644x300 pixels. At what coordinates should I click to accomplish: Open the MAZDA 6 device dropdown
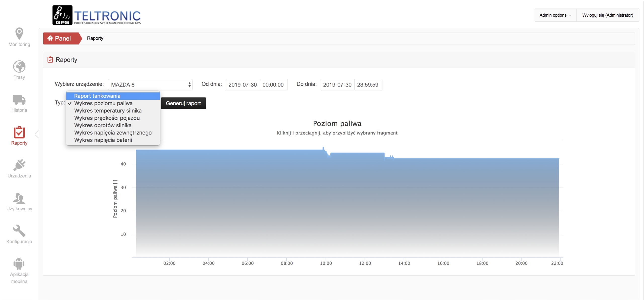pyautogui.click(x=150, y=85)
